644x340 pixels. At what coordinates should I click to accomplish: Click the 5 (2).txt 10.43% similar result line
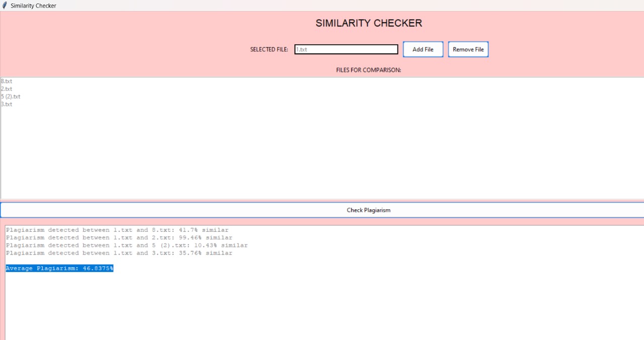pyautogui.click(x=127, y=245)
